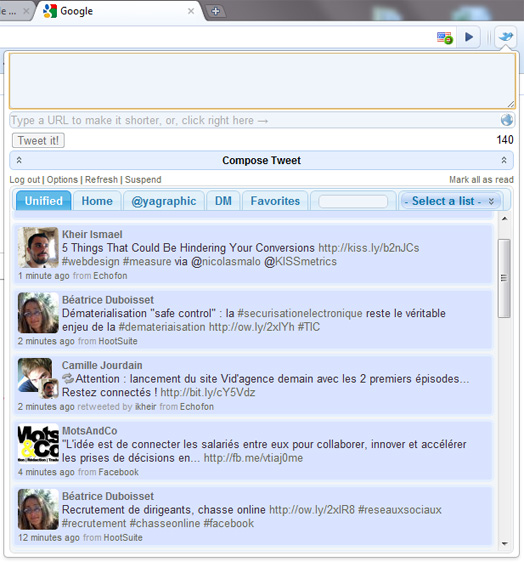Click the globe icon to shorten URL

(x=506, y=120)
